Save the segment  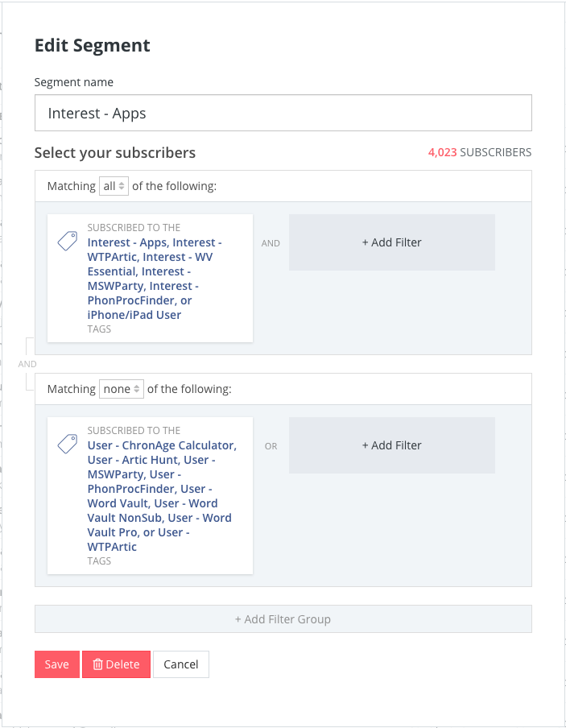point(57,664)
